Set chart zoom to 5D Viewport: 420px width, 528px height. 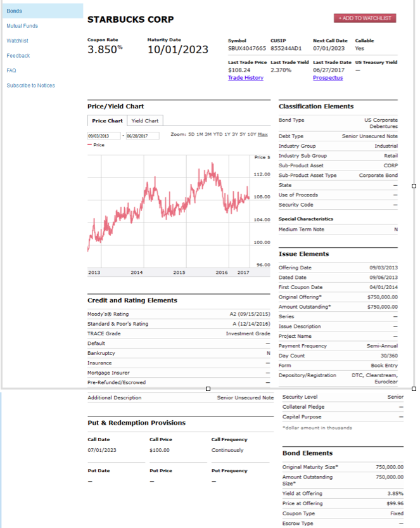[191, 134]
